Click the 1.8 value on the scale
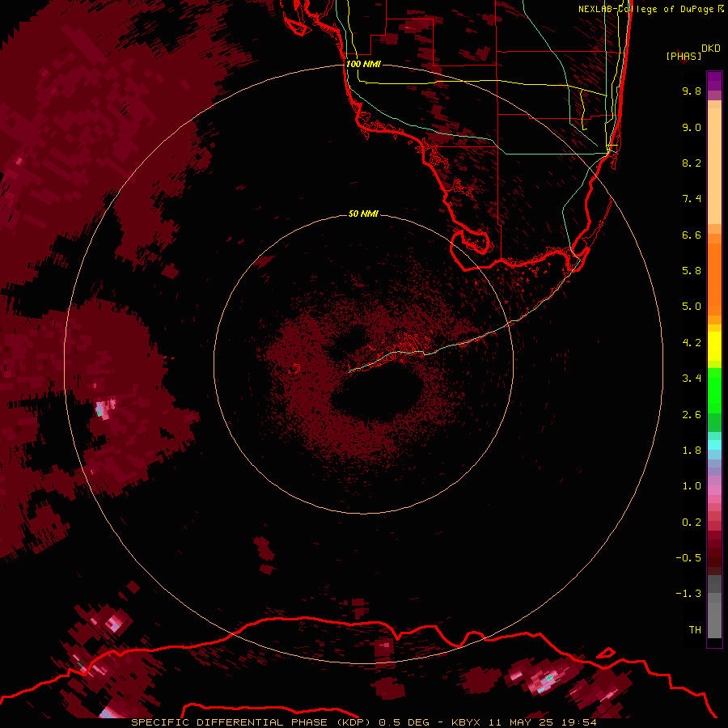This screenshot has width=728, height=728. [692, 451]
